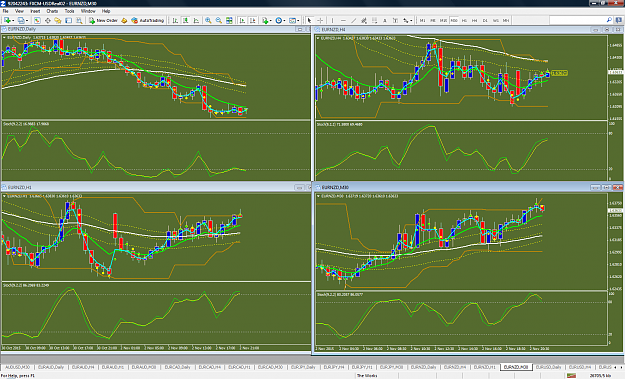
Task: Open the Charts menu
Action: (52, 11)
